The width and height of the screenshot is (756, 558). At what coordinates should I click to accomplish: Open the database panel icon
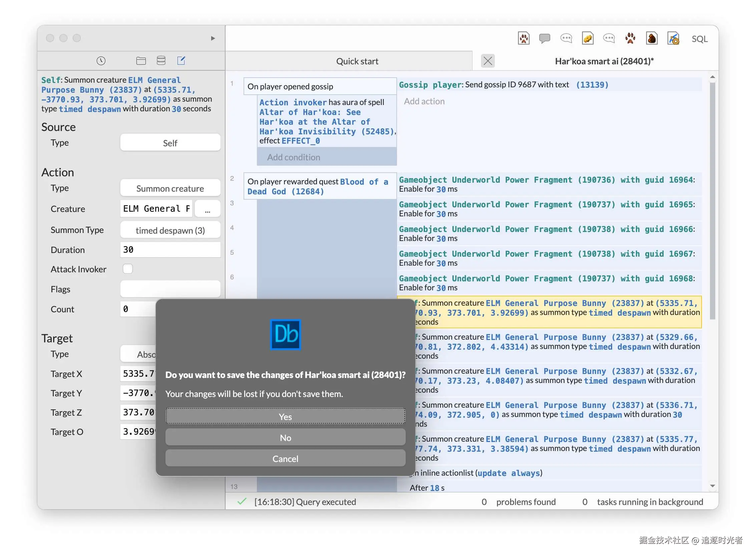click(161, 61)
